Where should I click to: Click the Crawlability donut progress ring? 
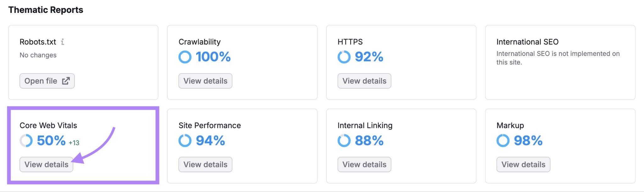(185, 57)
